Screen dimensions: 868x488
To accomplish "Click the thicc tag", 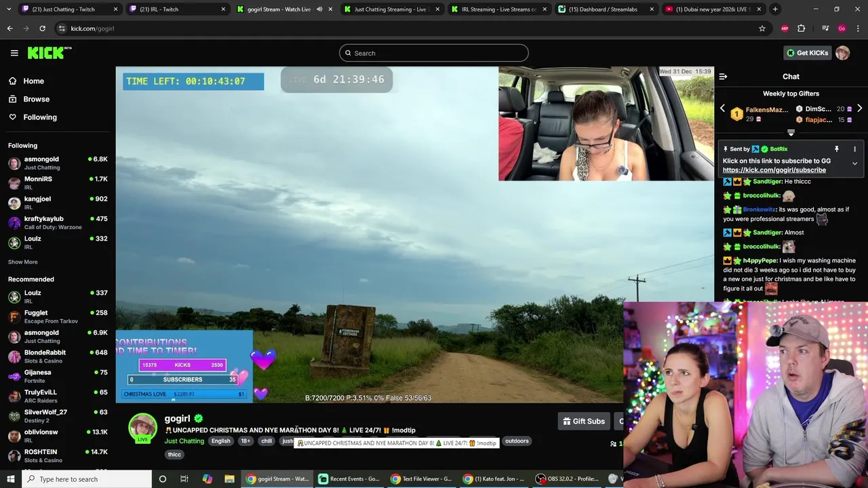I will pos(174,455).
